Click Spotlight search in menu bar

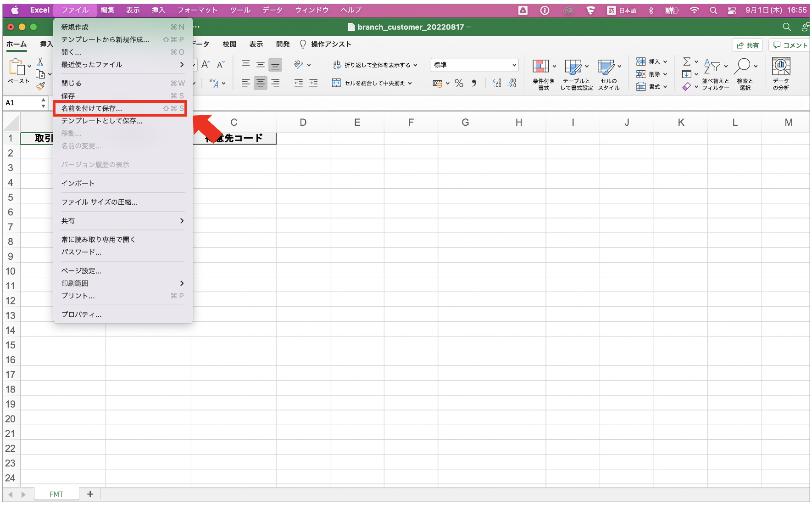click(713, 10)
